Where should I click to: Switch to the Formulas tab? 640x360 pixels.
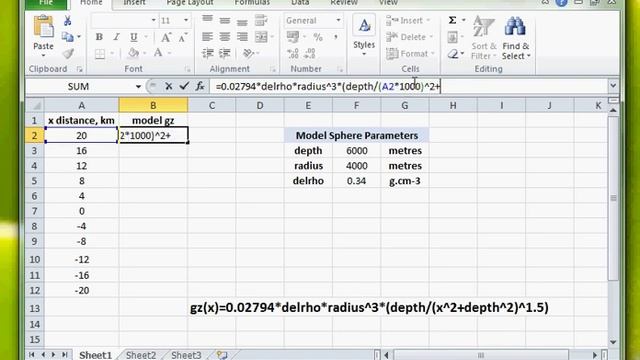pos(252,3)
